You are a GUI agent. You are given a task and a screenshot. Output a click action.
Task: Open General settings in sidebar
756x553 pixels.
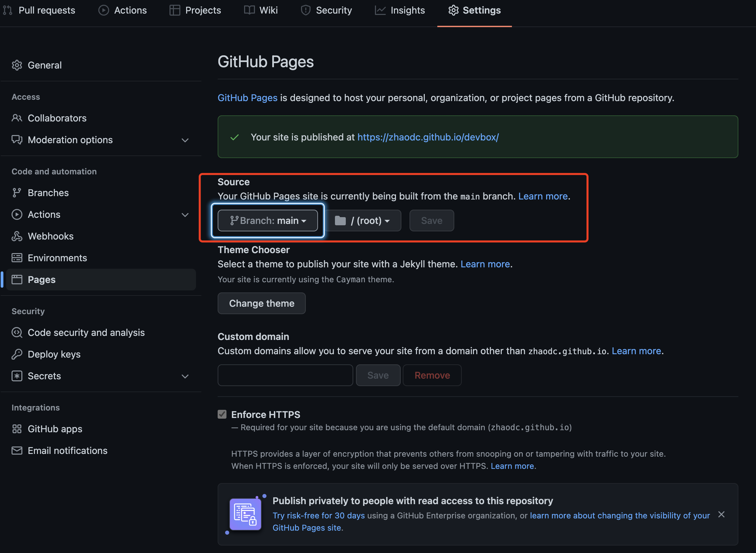click(101, 65)
